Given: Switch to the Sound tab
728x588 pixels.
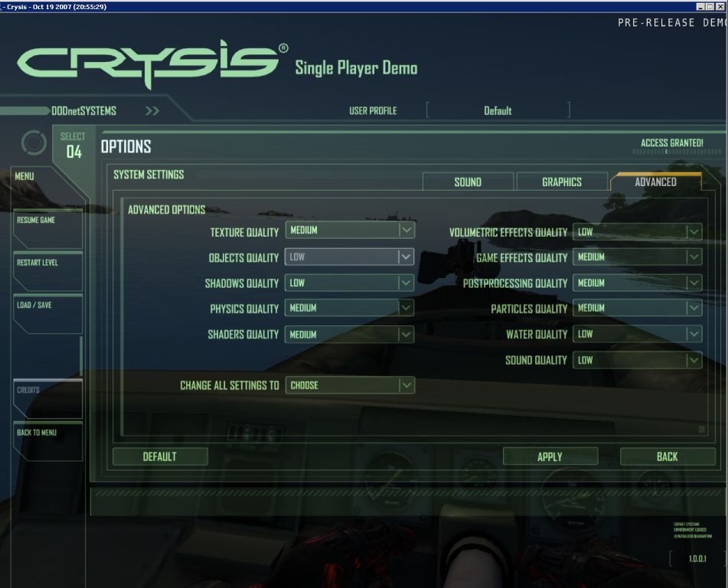Looking at the screenshot, I should tap(468, 181).
